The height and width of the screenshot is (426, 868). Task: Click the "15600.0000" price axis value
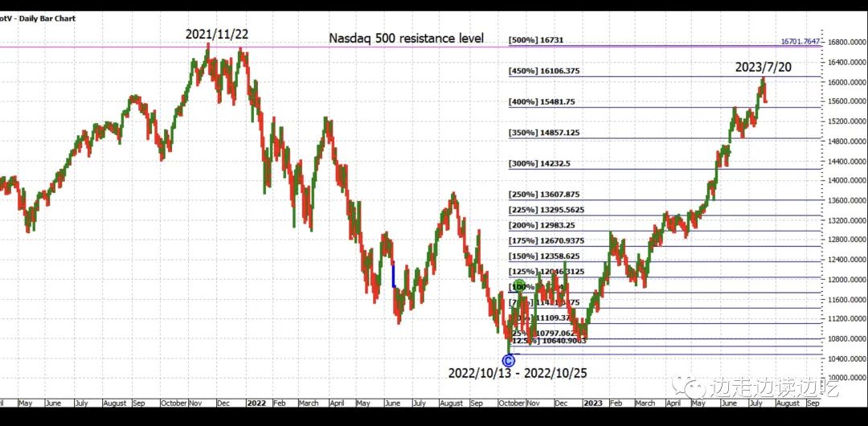click(x=847, y=102)
